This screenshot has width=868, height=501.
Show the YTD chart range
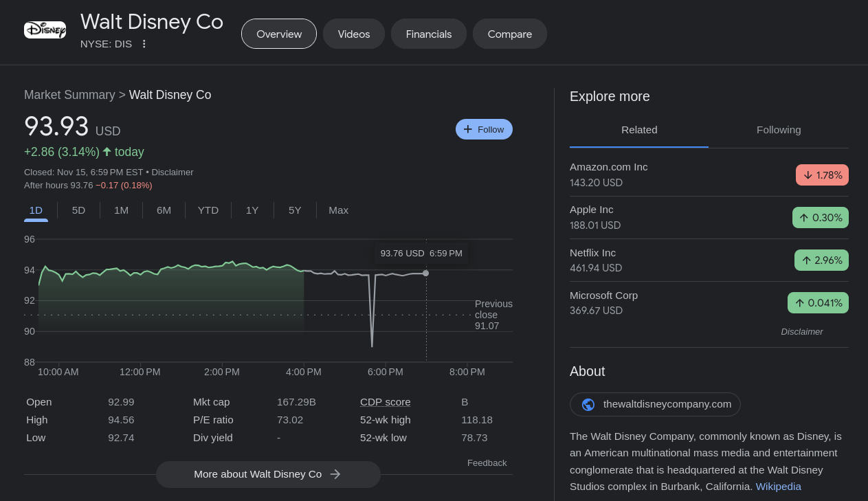click(208, 210)
